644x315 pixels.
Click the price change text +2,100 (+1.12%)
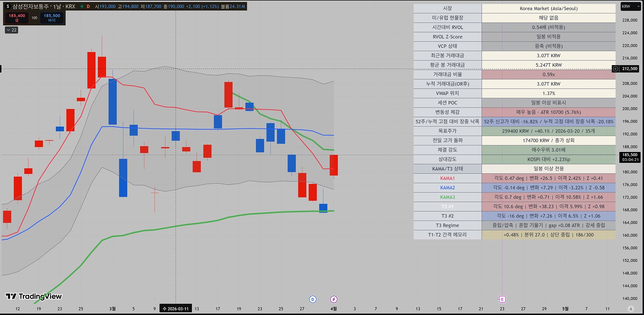[202, 6]
